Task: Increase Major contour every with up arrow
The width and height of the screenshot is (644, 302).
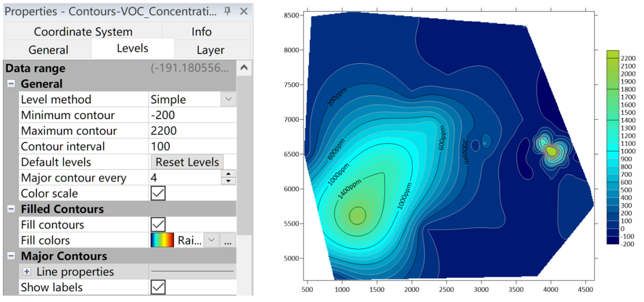Action: tap(228, 174)
